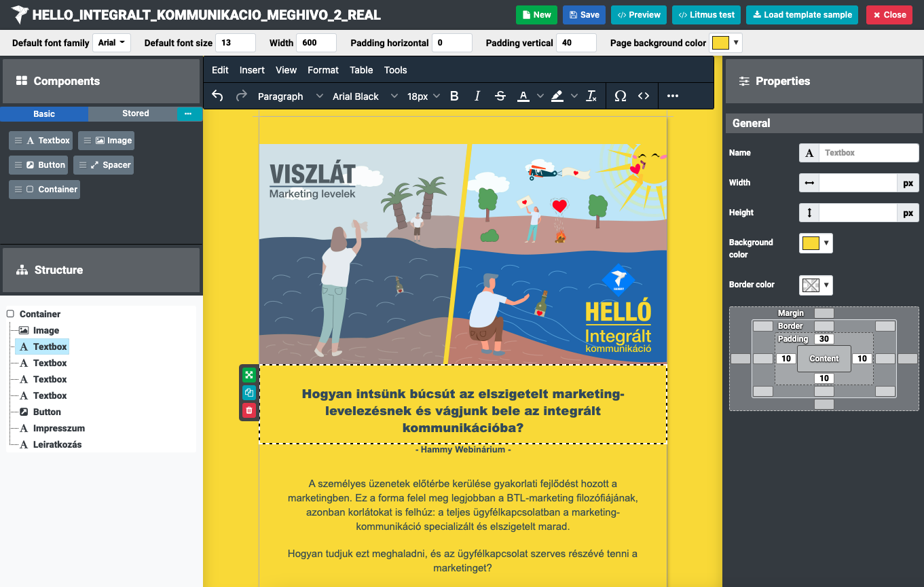Switch to the Stored components tab
This screenshot has height=587, width=924.
(x=135, y=113)
